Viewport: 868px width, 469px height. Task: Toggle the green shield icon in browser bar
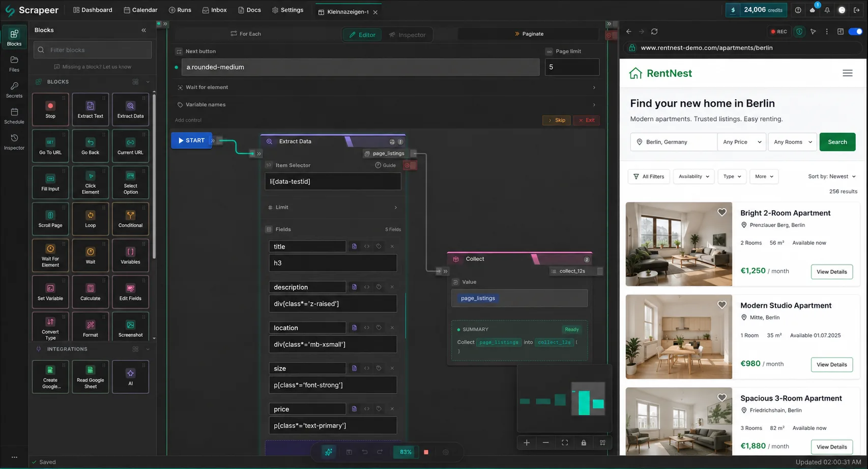(x=799, y=32)
